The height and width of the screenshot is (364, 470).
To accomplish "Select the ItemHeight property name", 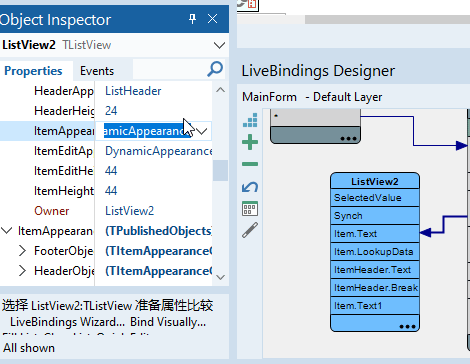I will tap(64, 191).
